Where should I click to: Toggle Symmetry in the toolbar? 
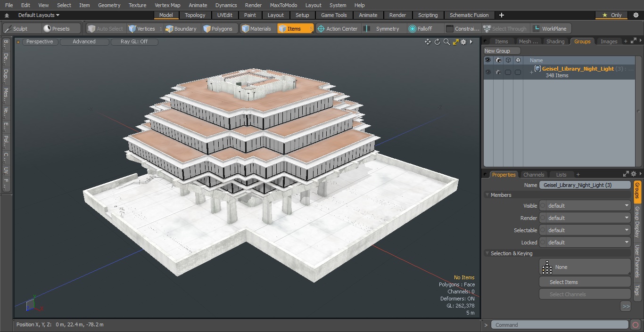pos(384,29)
